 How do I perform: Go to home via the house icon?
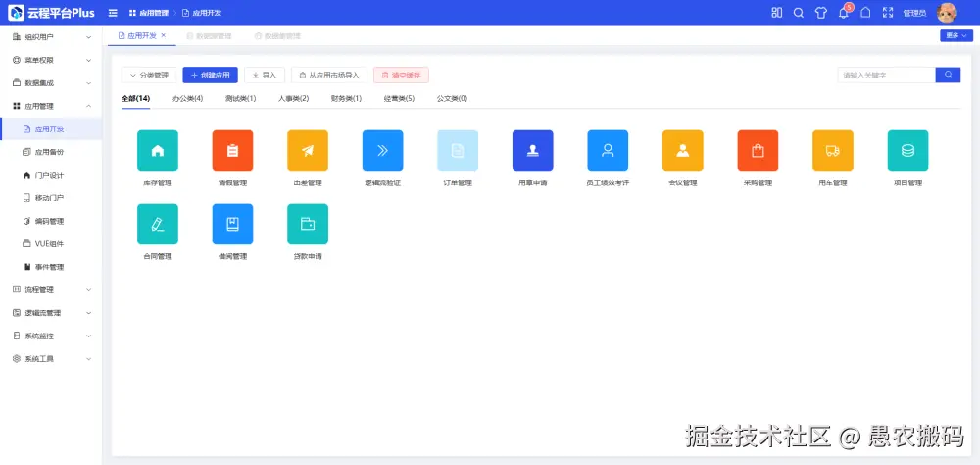865,13
